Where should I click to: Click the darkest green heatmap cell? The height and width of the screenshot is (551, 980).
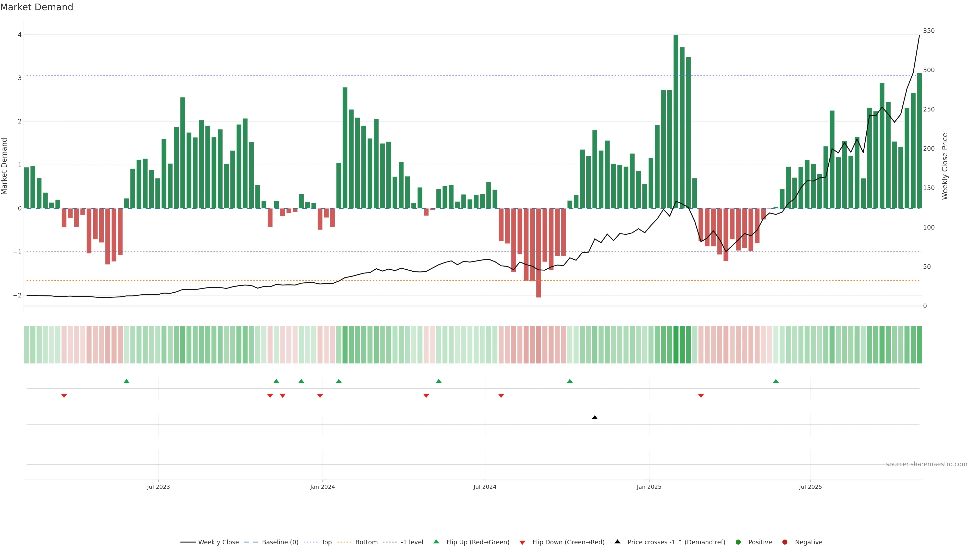click(x=676, y=345)
